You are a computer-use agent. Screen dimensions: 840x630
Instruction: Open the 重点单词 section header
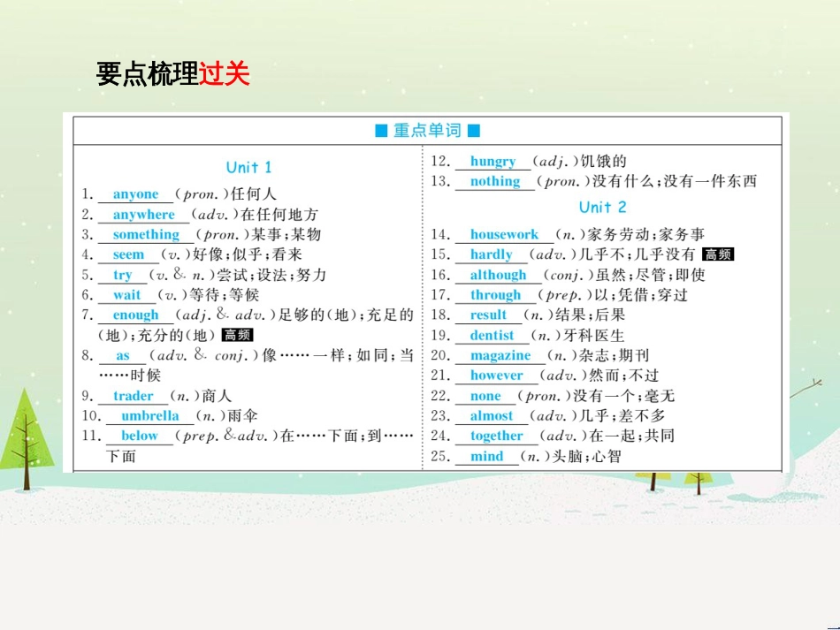(425, 129)
